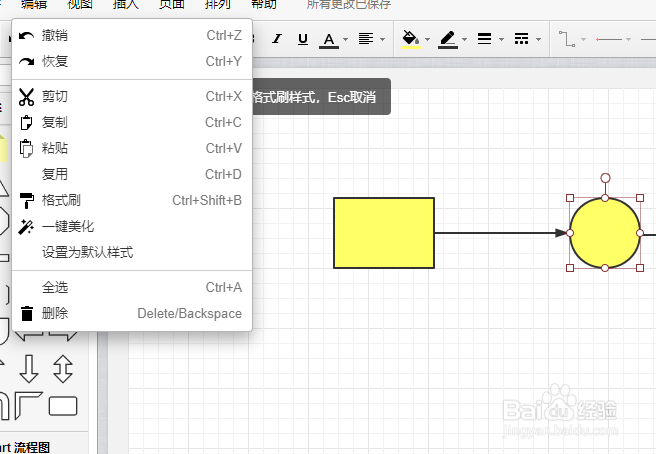656x454 pixels.
Task: Click the 所有更改已保存 status text
Action: click(x=349, y=5)
